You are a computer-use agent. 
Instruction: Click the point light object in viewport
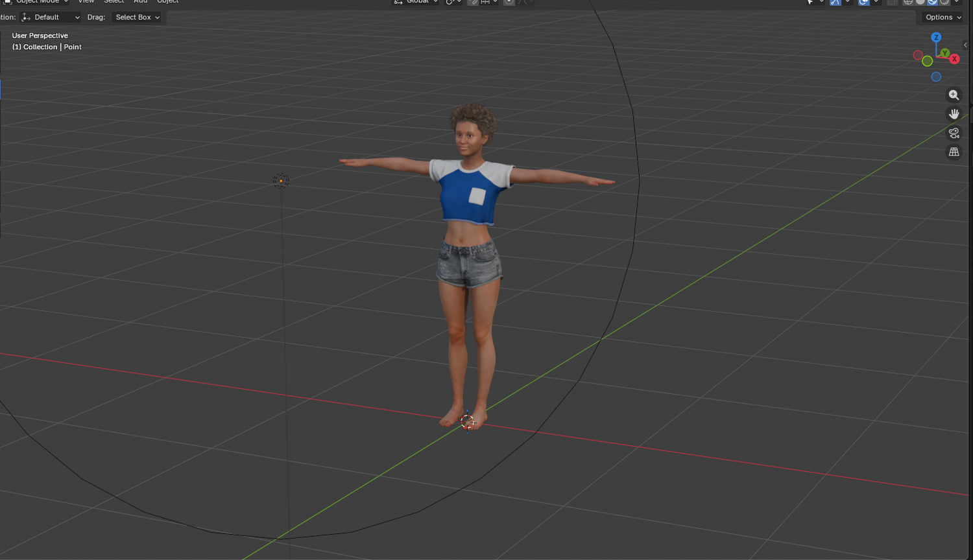[x=281, y=181]
